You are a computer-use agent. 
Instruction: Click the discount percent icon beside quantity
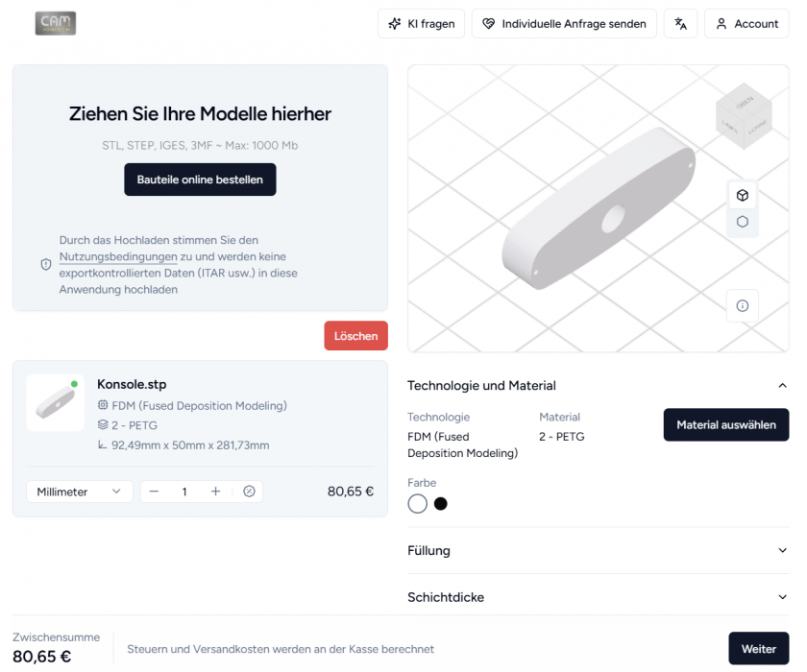click(x=249, y=492)
